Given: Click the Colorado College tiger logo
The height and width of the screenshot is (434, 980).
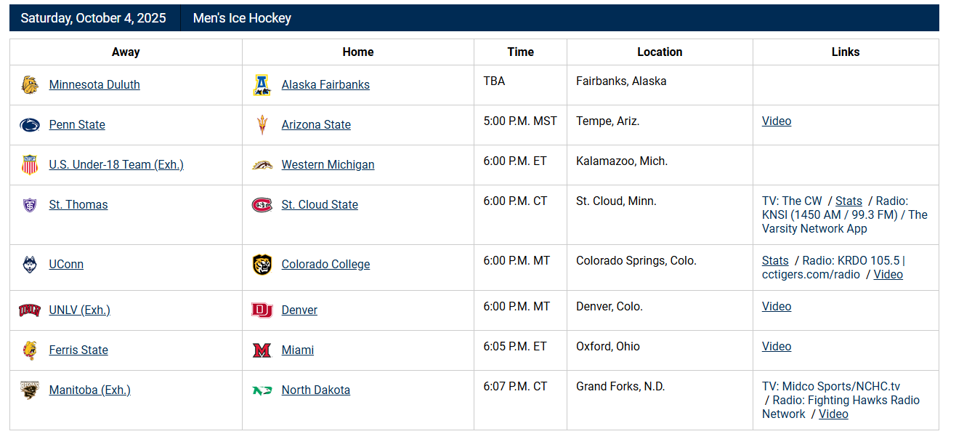Looking at the screenshot, I should coord(262,265).
